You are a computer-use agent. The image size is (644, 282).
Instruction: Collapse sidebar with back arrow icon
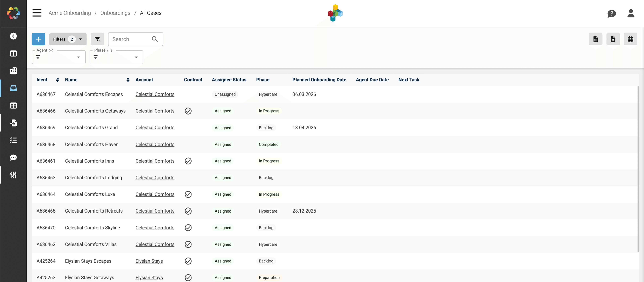tap(13, 36)
